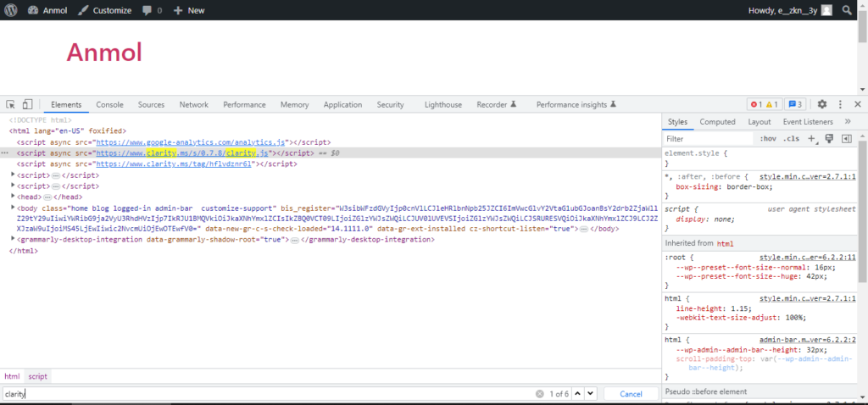Open the Network tab
This screenshot has width=868, height=405.
point(194,104)
